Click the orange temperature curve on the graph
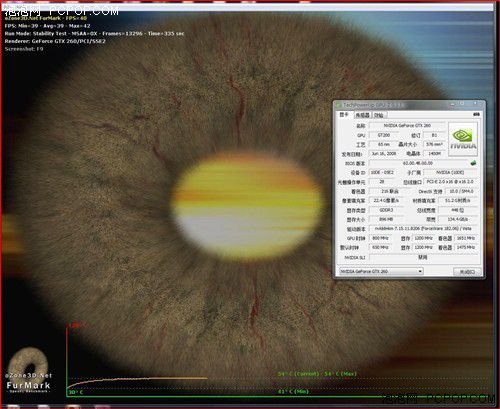 [137, 380]
